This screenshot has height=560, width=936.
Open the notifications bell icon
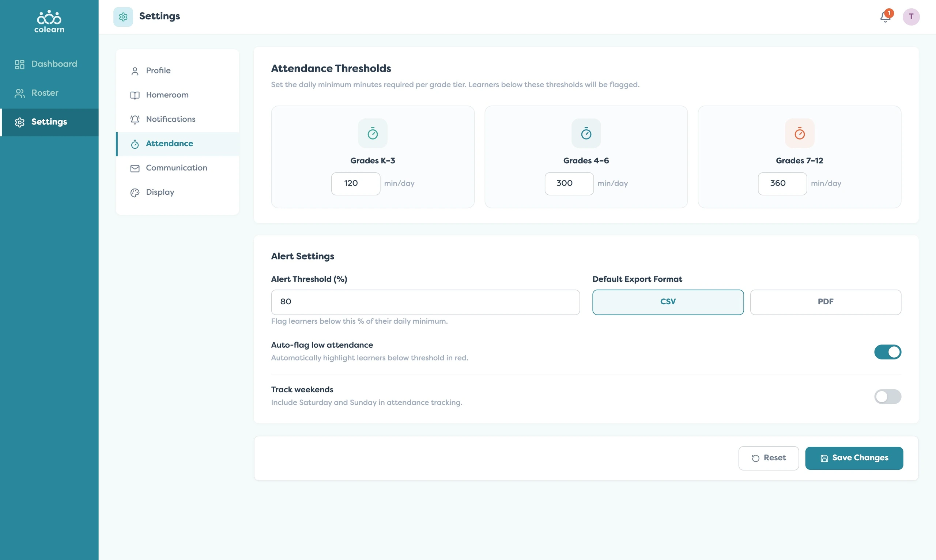point(886,16)
